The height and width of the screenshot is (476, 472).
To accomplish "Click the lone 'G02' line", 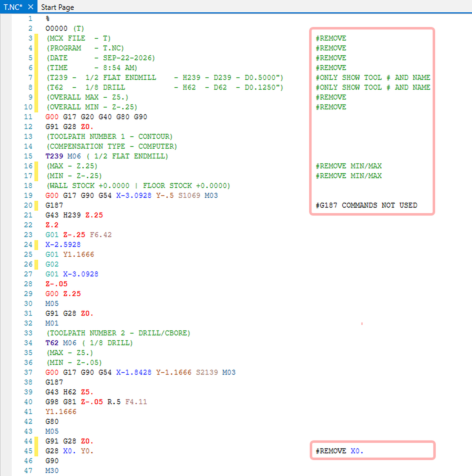I will pos(52,264).
